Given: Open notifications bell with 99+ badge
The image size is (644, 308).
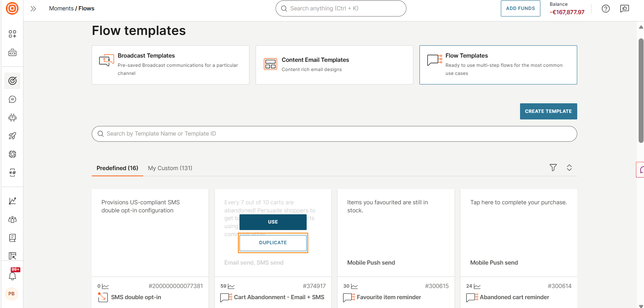Looking at the screenshot, I should 12,275.
